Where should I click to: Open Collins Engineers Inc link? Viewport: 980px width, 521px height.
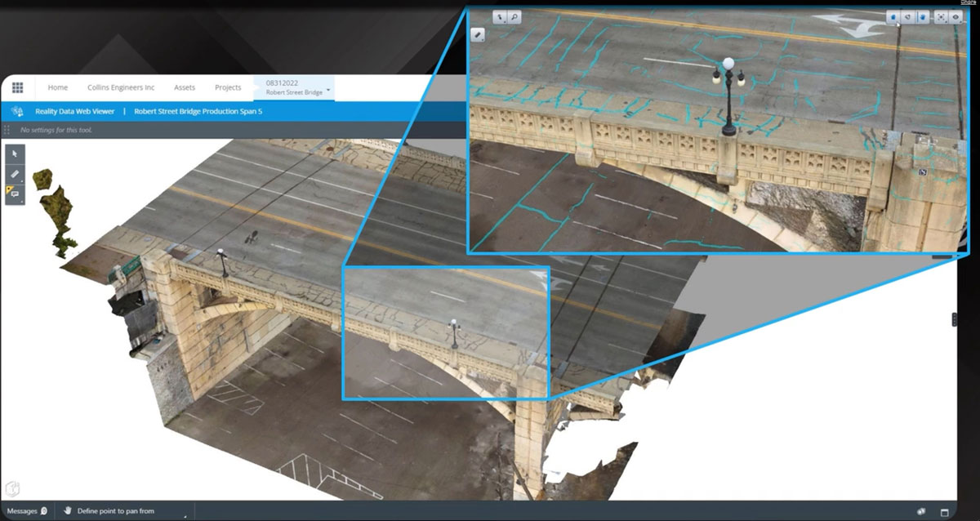pyautogui.click(x=121, y=87)
